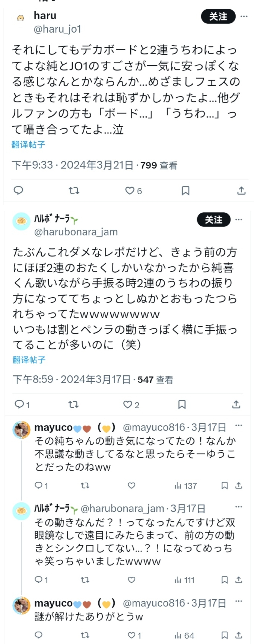Open mayuco's profile avatar in first reply
The width and height of the screenshot is (254, 644).
coord(22,430)
